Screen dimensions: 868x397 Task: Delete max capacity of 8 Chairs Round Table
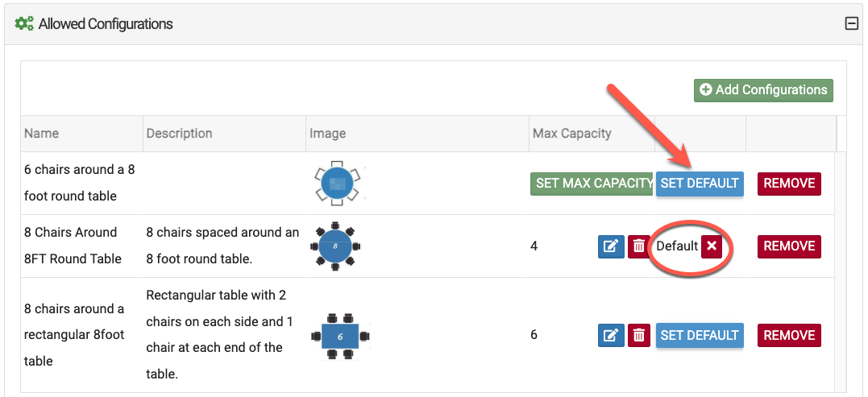pos(639,246)
